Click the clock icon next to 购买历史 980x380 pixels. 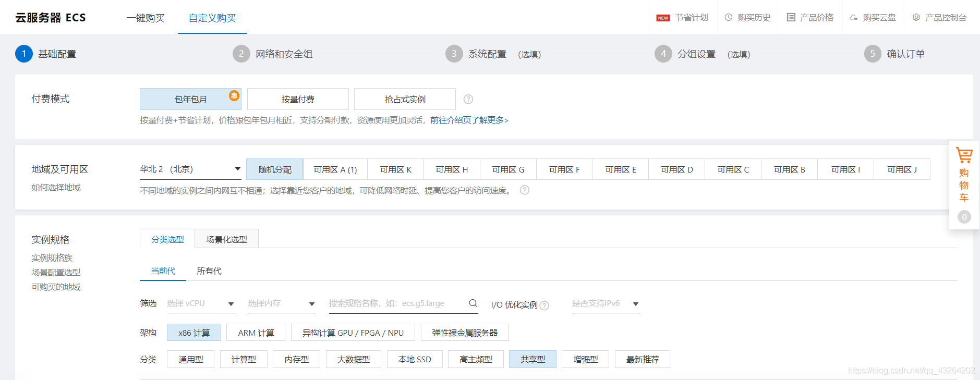click(729, 17)
